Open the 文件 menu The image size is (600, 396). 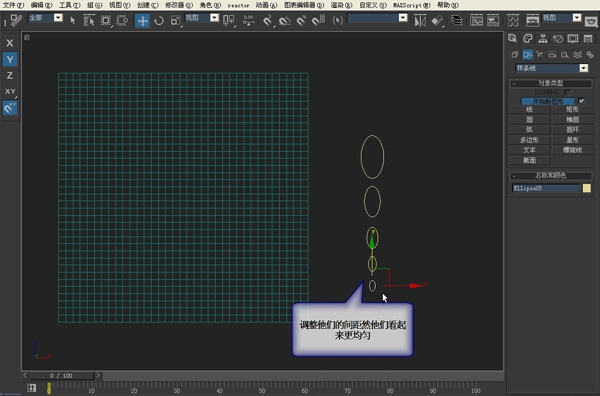(x=13, y=5)
